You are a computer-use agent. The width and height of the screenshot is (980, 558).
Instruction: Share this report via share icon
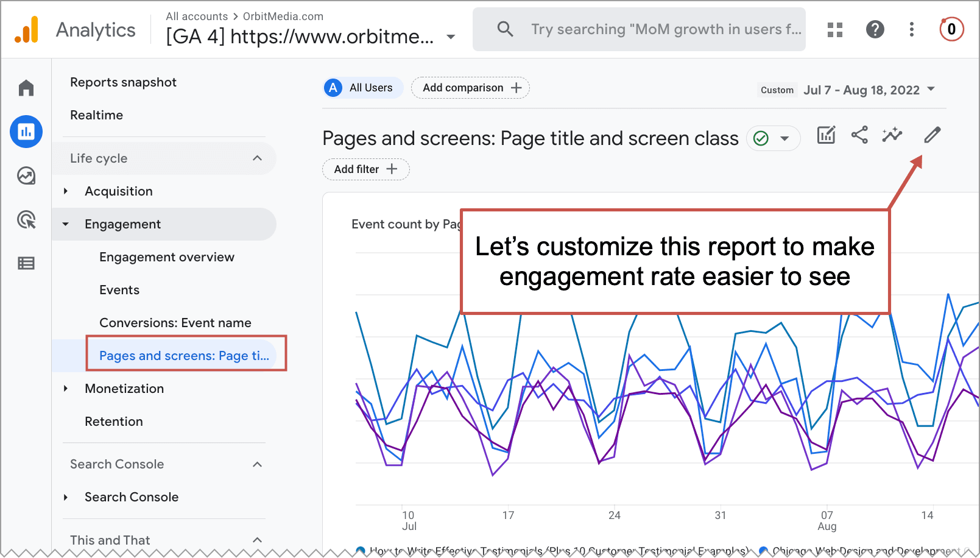[x=859, y=135]
